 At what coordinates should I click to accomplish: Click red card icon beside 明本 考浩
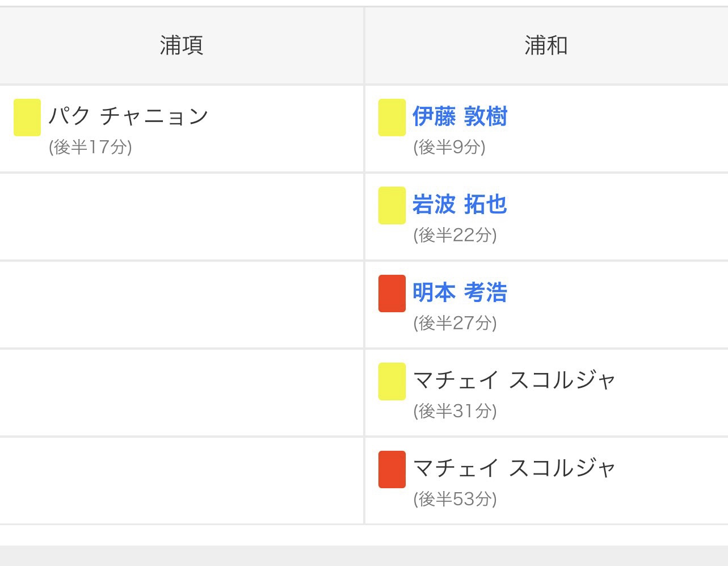392,294
